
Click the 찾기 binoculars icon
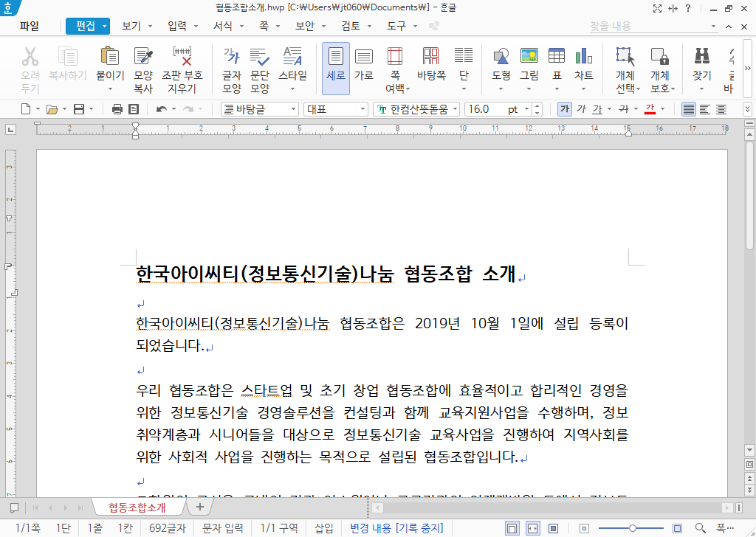pos(701,56)
